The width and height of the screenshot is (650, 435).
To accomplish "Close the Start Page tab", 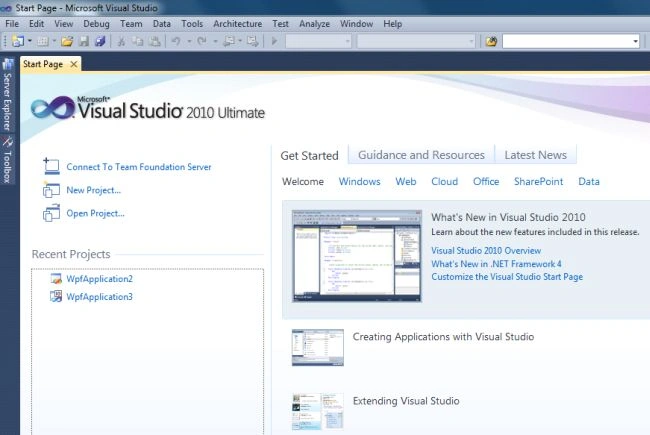I will [74, 64].
